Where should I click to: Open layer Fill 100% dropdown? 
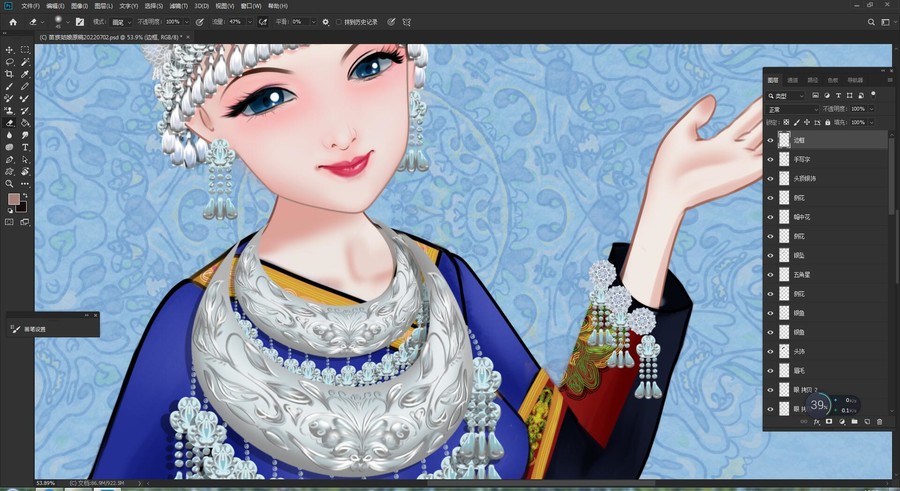coord(871,122)
